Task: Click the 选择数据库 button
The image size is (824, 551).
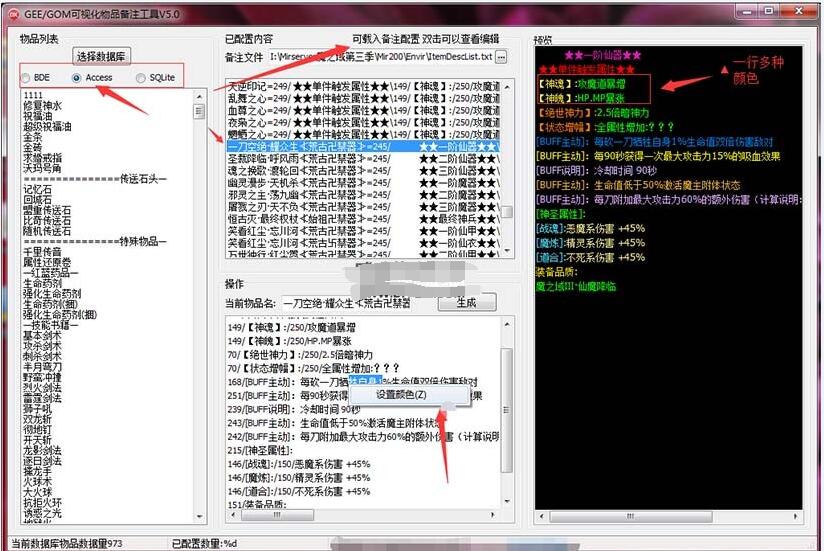Action: [103, 56]
